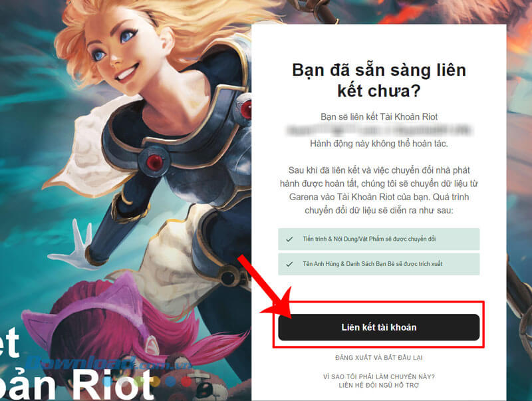This screenshot has width=532, height=401.
Task: Click checkmark icon beside Tên Anh Hùng row
Action: [x=289, y=264]
